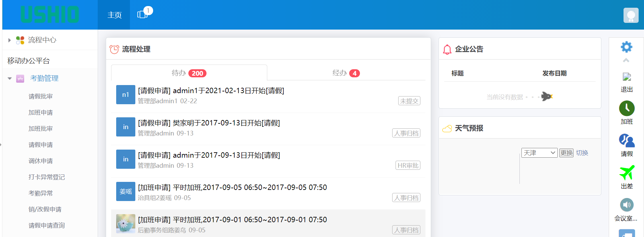The image size is (644, 237).
Task: Open the 会议室 speaker icon shortcut
Action: [x=627, y=205]
